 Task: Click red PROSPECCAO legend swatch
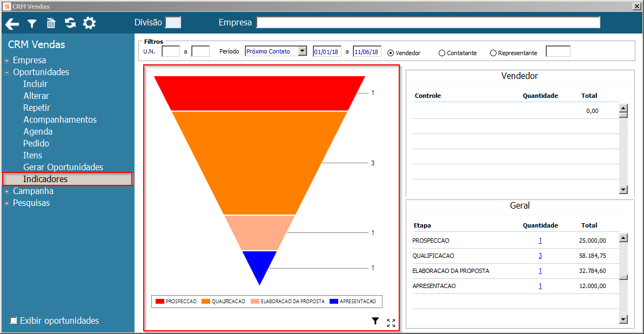click(160, 301)
